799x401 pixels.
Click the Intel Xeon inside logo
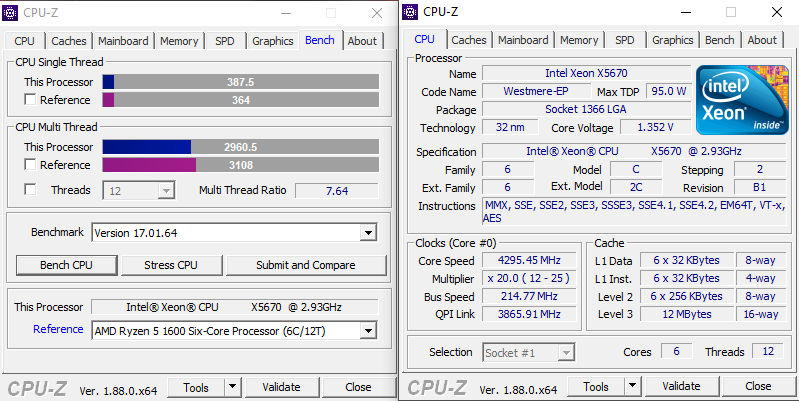tap(742, 100)
